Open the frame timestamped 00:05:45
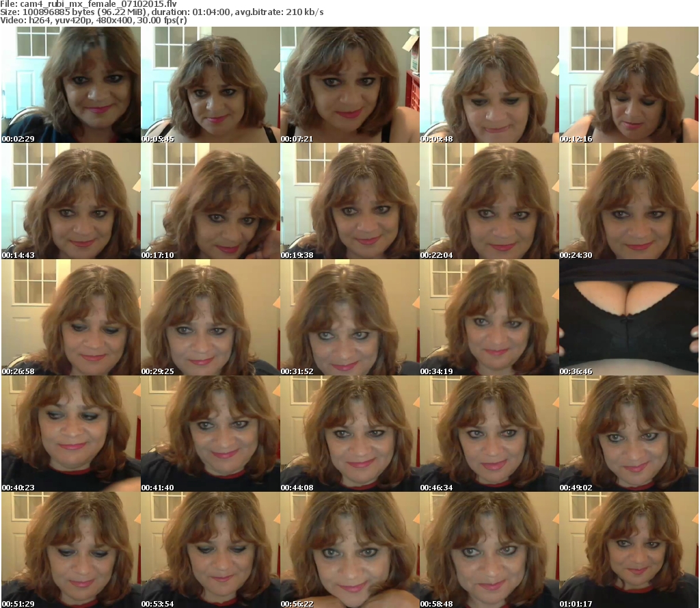 211,85
